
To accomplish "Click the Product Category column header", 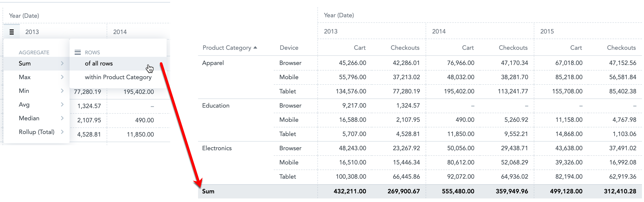I will [227, 48].
